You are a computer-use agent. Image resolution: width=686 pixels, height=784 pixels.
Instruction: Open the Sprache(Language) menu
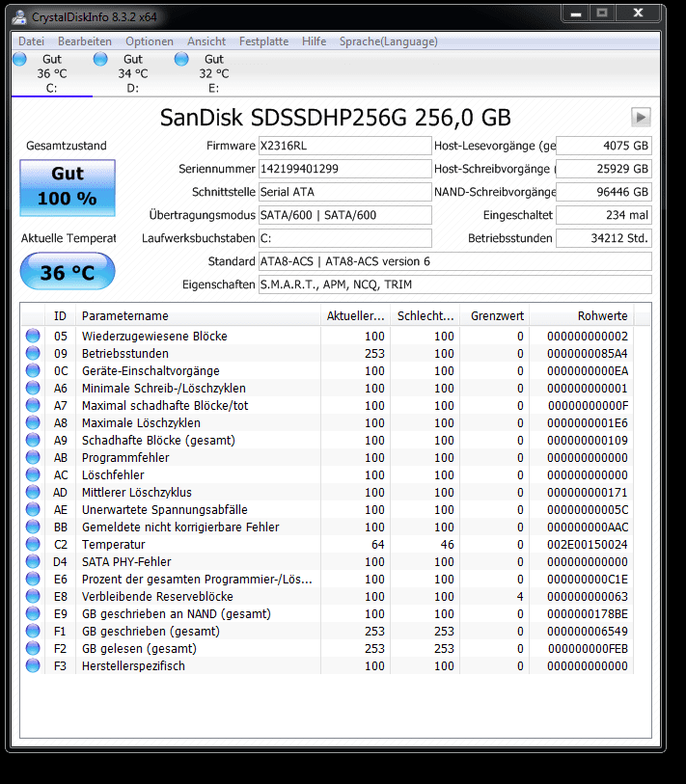(x=388, y=41)
